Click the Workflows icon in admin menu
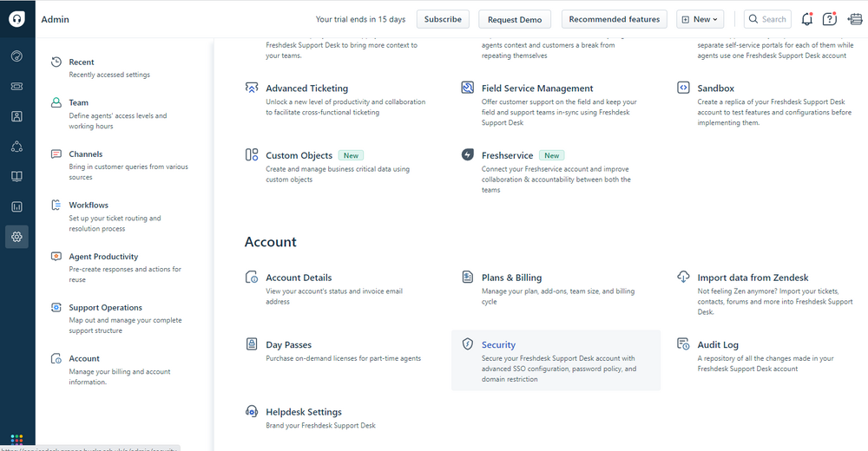Image resolution: width=868 pixels, height=451 pixels. [x=56, y=205]
